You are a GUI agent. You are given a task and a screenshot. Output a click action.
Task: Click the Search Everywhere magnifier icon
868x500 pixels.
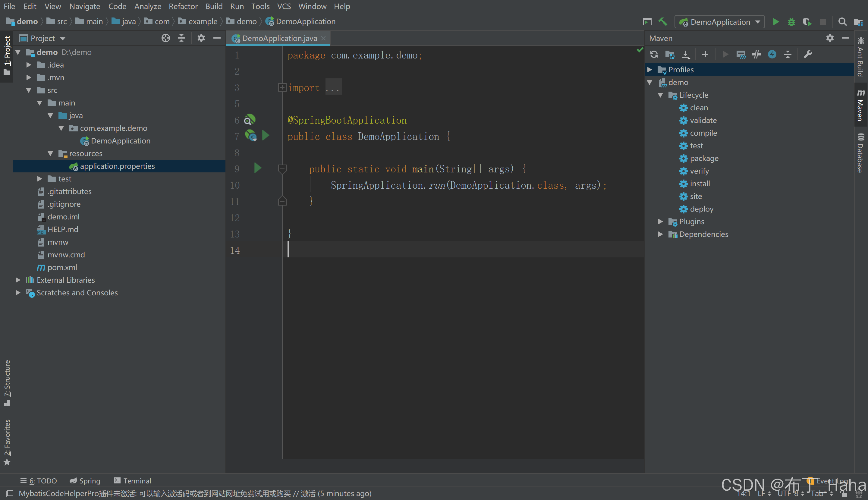(842, 22)
